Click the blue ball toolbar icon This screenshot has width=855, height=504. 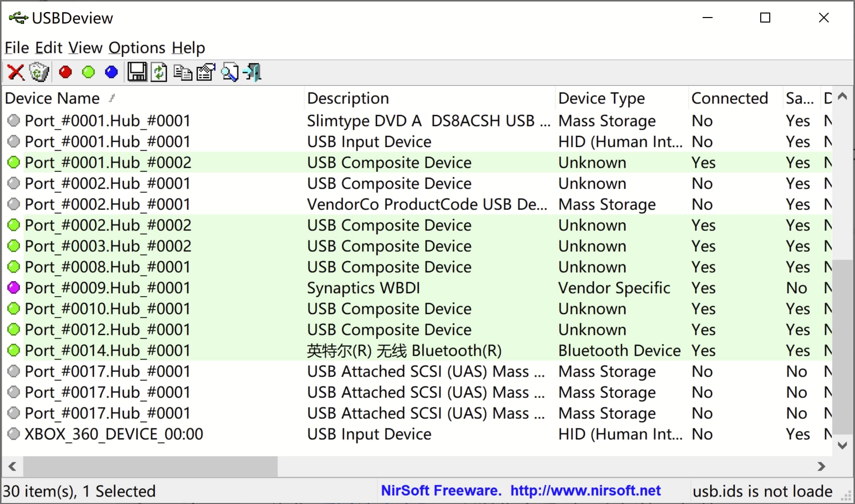(x=111, y=72)
